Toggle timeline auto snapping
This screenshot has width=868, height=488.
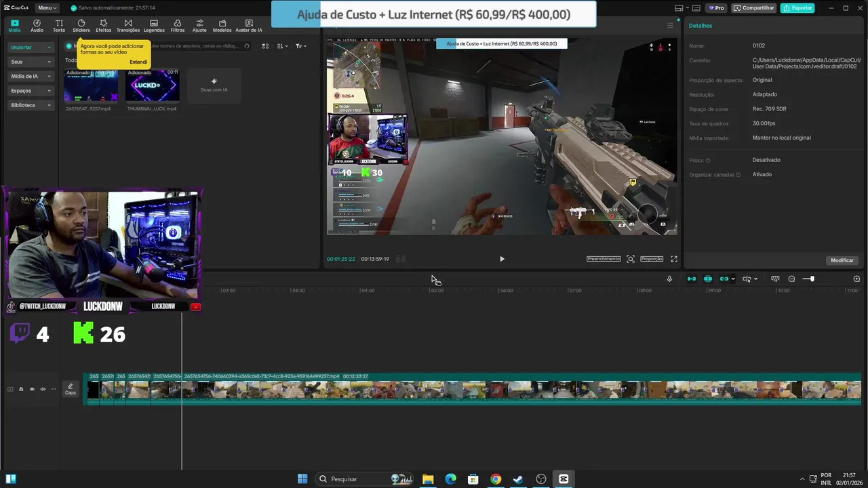coord(708,279)
